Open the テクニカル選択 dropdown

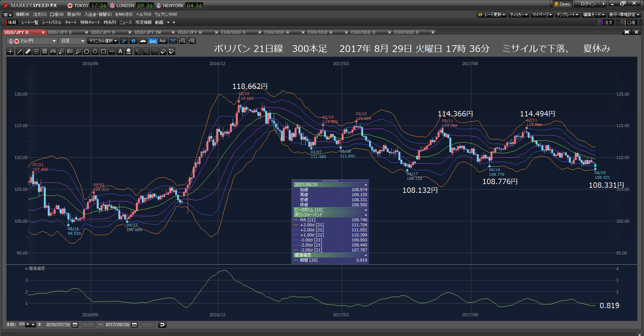click(103, 41)
